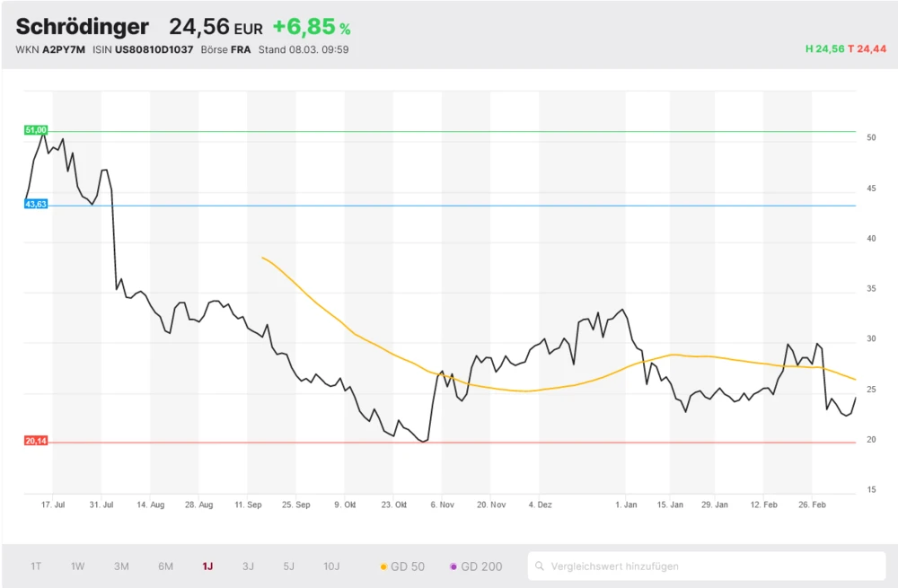Switch to the 3J chart view
898x588 pixels.
click(248, 566)
